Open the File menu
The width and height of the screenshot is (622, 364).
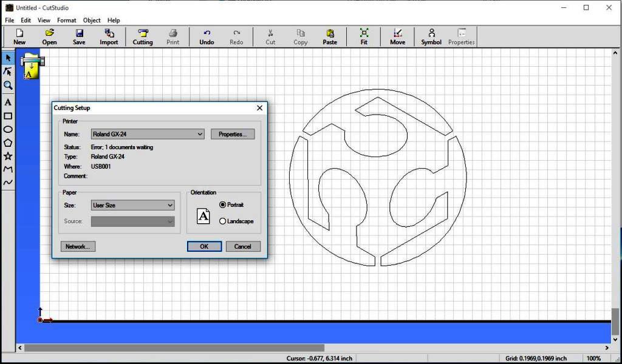pyautogui.click(x=9, y=20)
